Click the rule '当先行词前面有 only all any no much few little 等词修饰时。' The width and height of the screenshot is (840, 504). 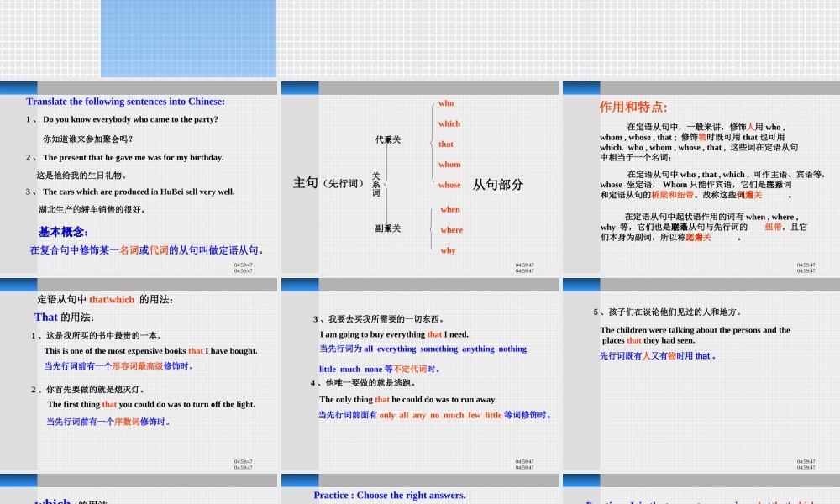tap(435, 415)
